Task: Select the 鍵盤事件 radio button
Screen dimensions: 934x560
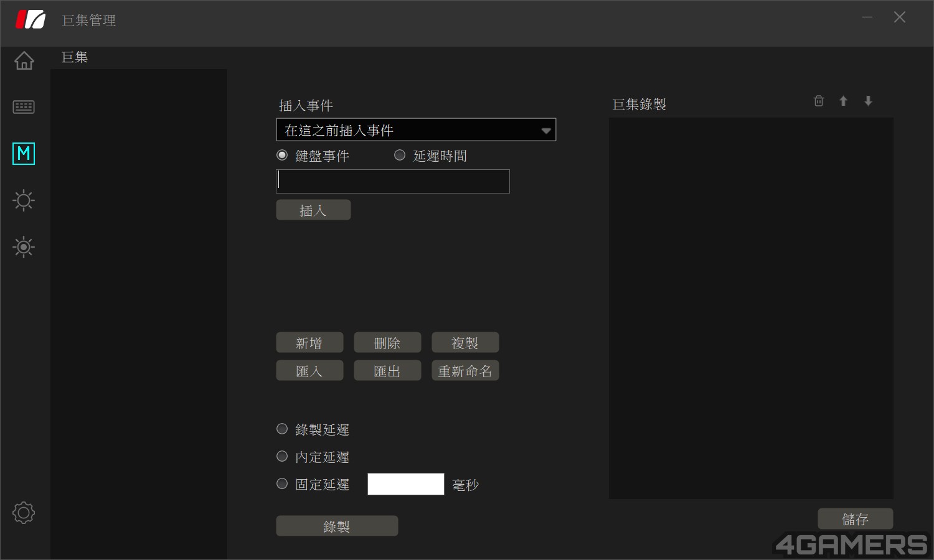Action: coord(282,155)
